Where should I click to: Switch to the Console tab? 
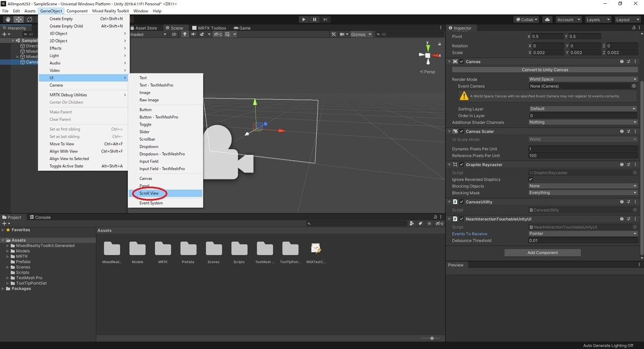[40, 217]
